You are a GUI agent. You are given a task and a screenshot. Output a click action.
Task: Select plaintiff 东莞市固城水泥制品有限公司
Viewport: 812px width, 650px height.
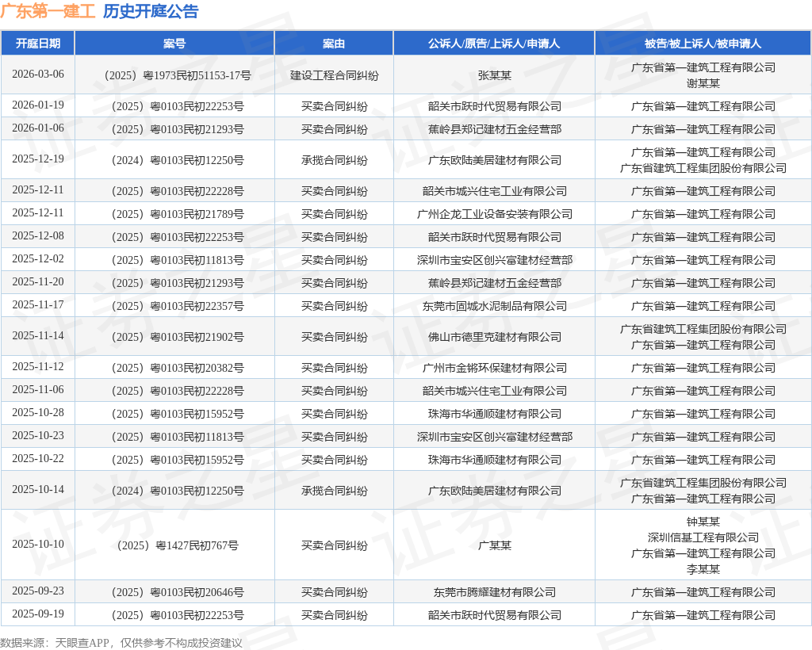[x=495, y=306]
